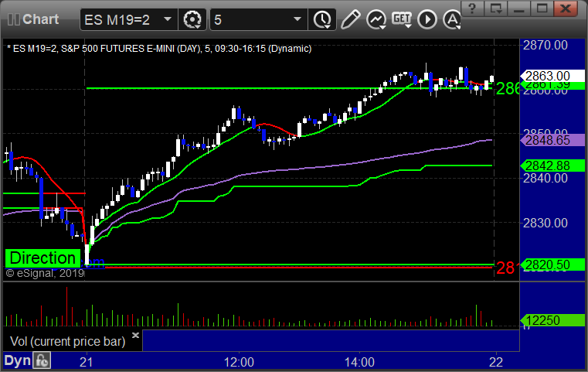
Task: Open the alerts 'A' circle icon
Action: 452,19
